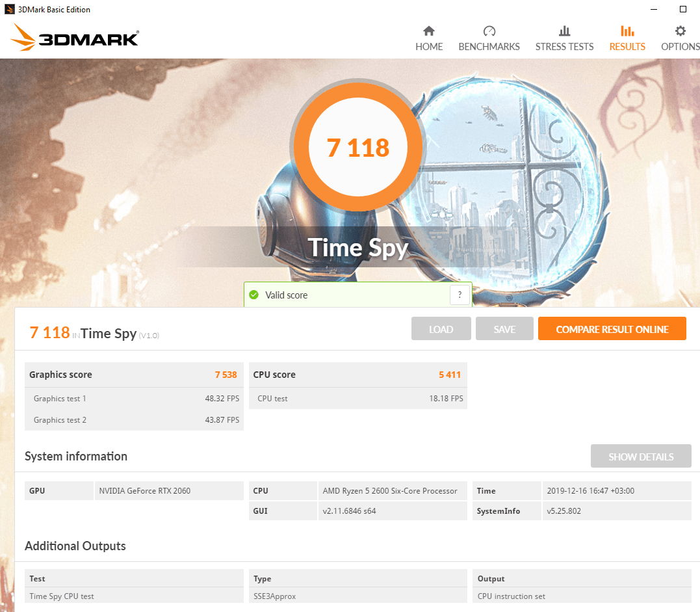Viewport: 700px width, 612px height.
Task: Click the LOAD button
Action: (441, 329)
